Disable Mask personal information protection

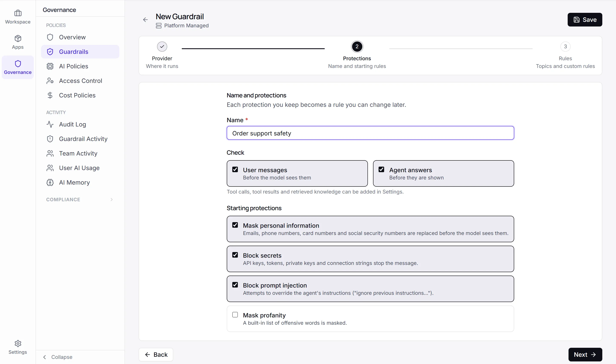(235, 225)
